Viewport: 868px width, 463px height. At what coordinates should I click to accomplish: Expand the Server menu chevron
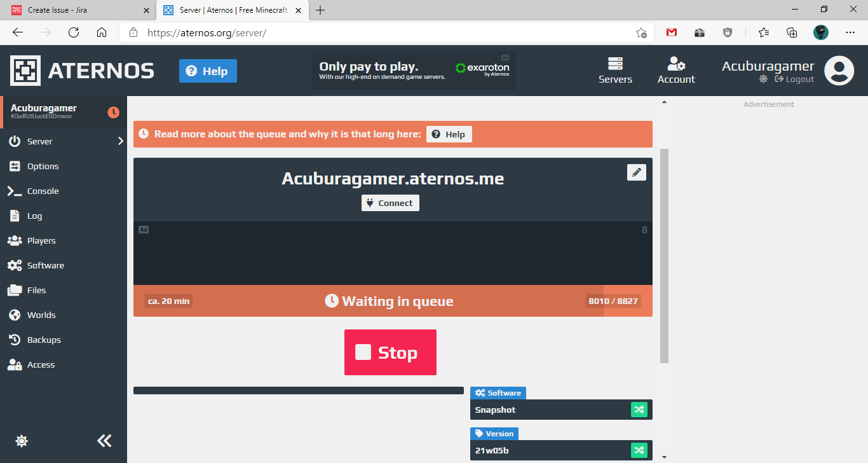(121, 141)
